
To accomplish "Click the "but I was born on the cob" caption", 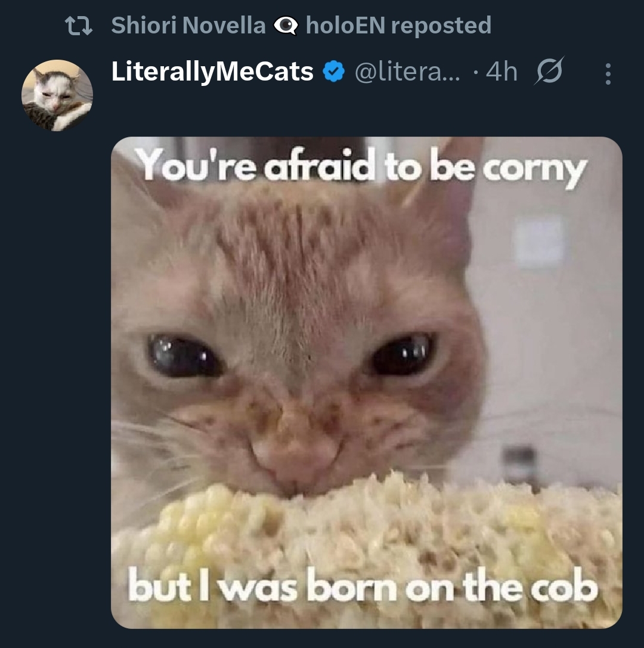I will 363,586.
